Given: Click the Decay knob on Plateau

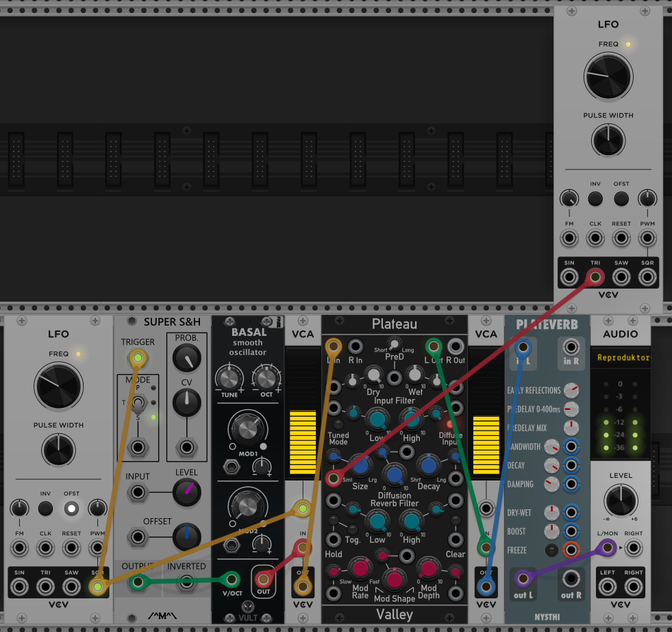Looking at the screenshot, I should 428,465.
